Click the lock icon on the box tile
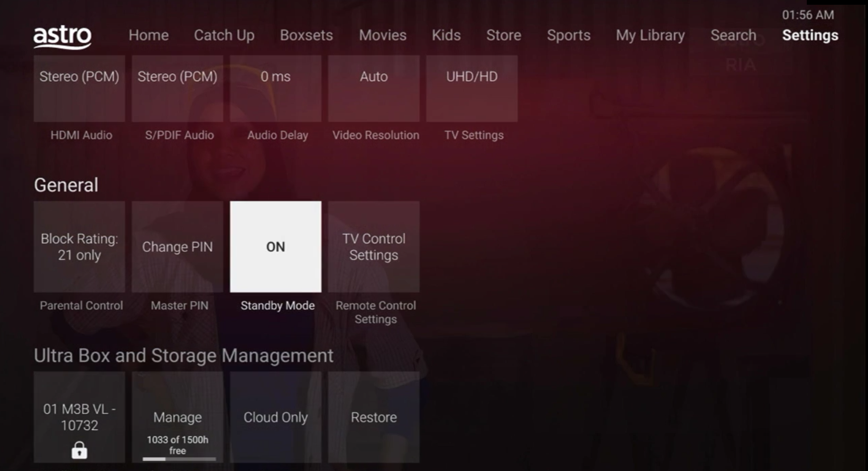Screen dimensions: 868x471 coord(79,450)
